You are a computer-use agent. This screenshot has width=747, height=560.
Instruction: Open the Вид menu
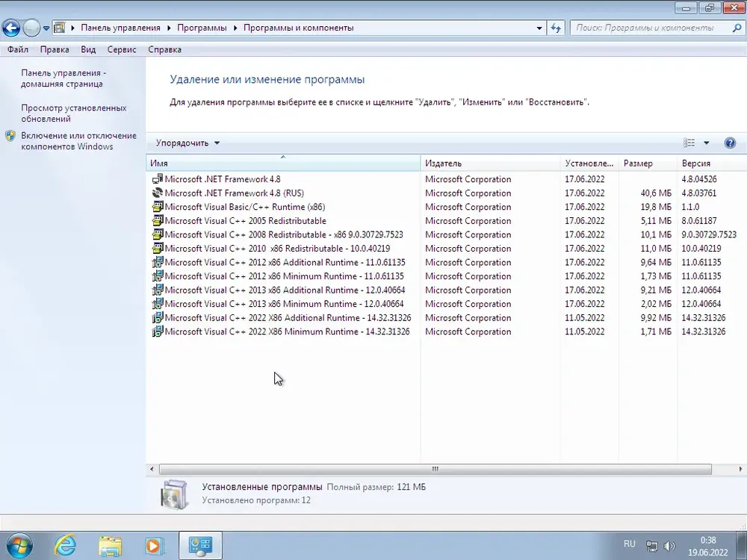click(x=88, y=49)
